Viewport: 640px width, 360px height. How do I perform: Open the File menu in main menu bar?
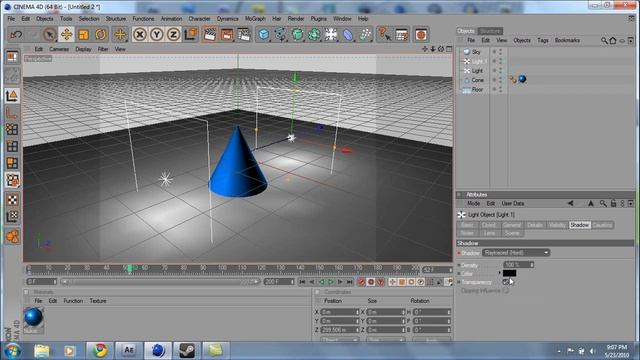point(11,19)
